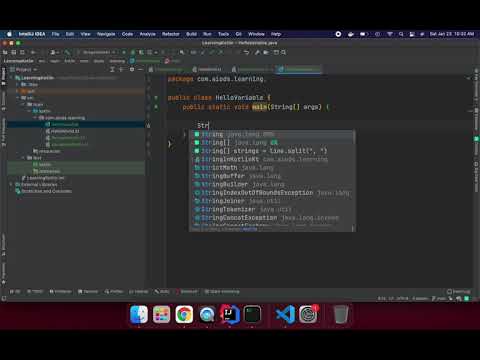Open the Analyze menu
This screenshot has height=360, width=480.
click(x=148, y=34)
